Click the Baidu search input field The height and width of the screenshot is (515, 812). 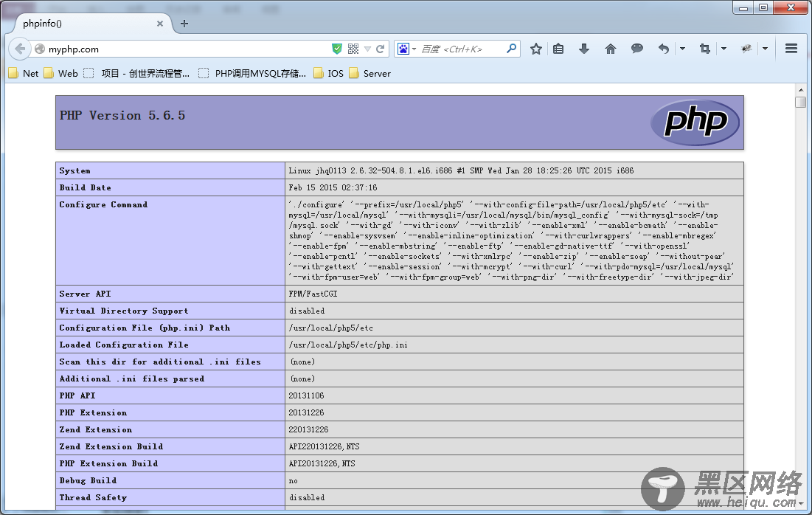tap(461, 49)
